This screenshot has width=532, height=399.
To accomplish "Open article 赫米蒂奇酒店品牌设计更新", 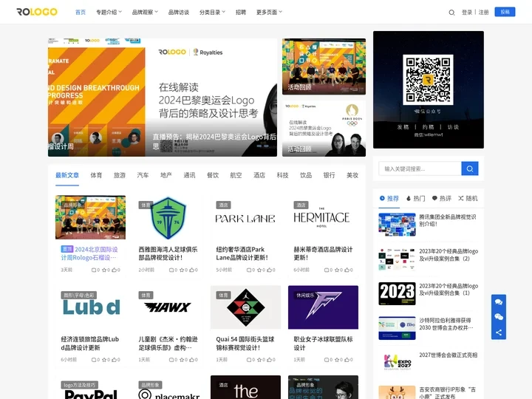I will click(x=323, y=253).
